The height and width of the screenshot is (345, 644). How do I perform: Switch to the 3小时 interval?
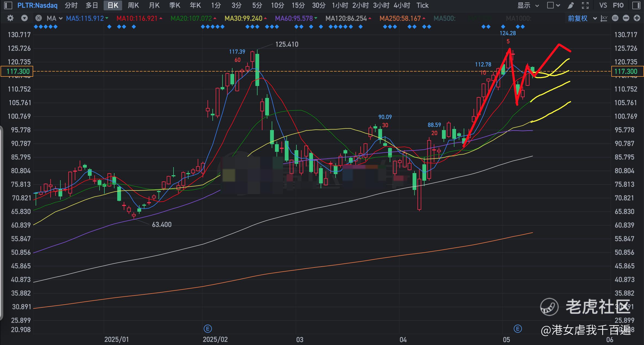[x=381, y=5]
